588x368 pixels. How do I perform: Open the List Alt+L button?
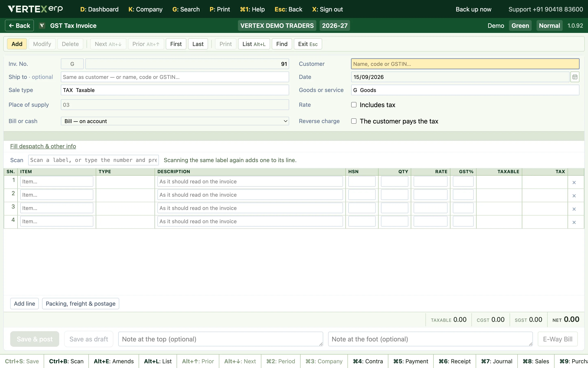point(254,44)
